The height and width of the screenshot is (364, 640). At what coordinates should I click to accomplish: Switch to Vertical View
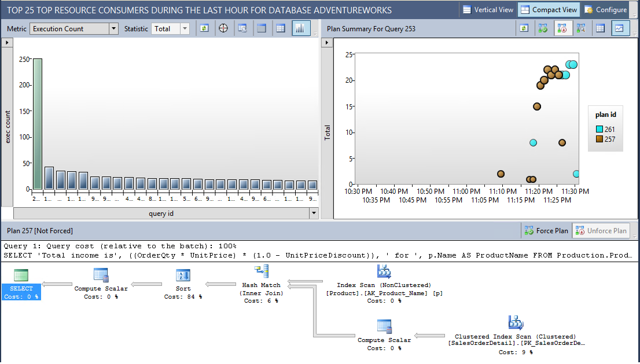click(488, 10)
